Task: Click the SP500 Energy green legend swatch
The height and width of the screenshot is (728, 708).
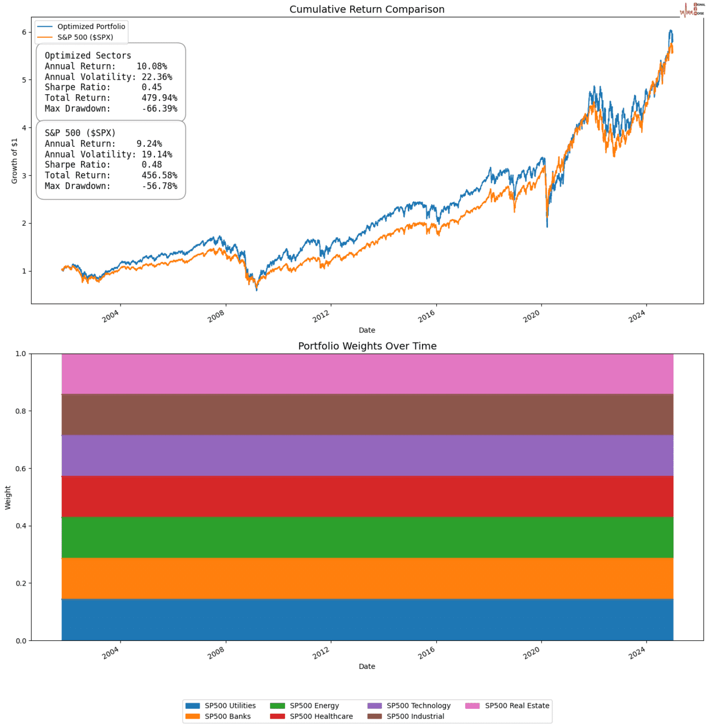Action: [x=277, y=706]
